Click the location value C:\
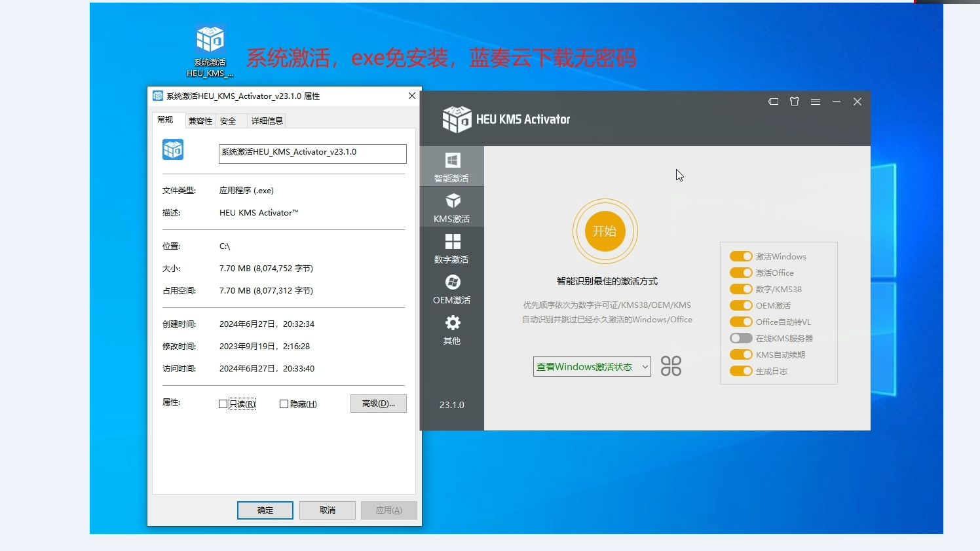The height and width of the screenshot is (551, 980). click(x=225, y=246)
